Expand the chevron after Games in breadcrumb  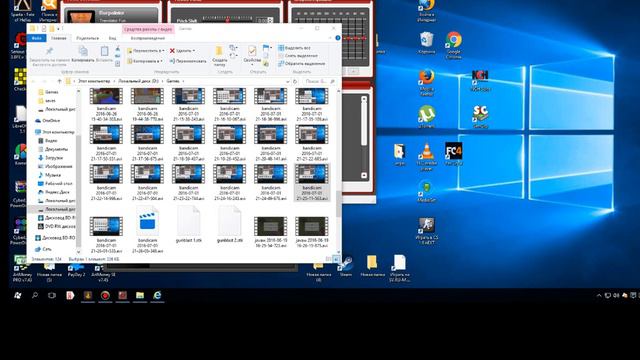[x=183, y=81]
